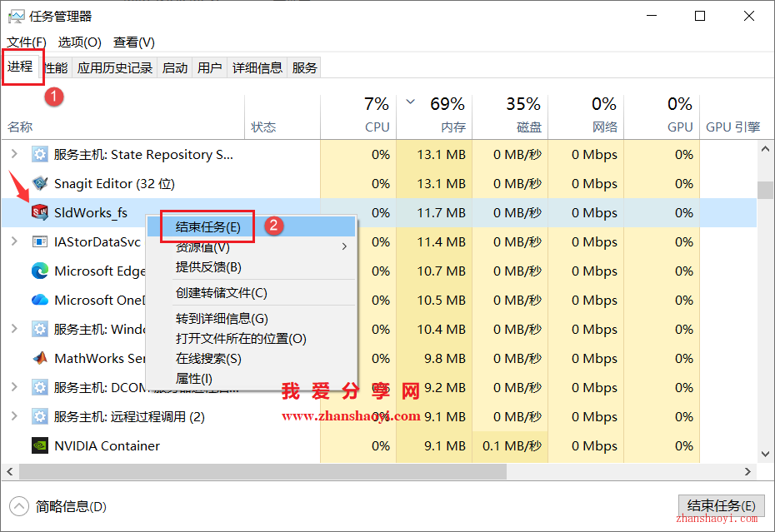Select the Snagit Editor (32 位) row
Viewport: 775px width, 532px height.
tap(379, 184)
